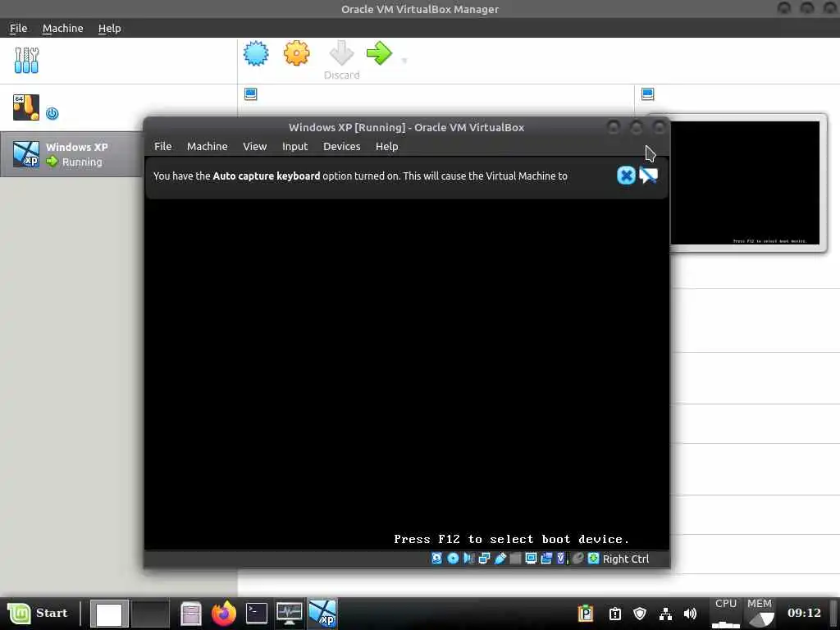Open File menu in Windows XP VM window
Viewport: 840px width, 630px height.
pyautogui.click(x=163, y=146)
